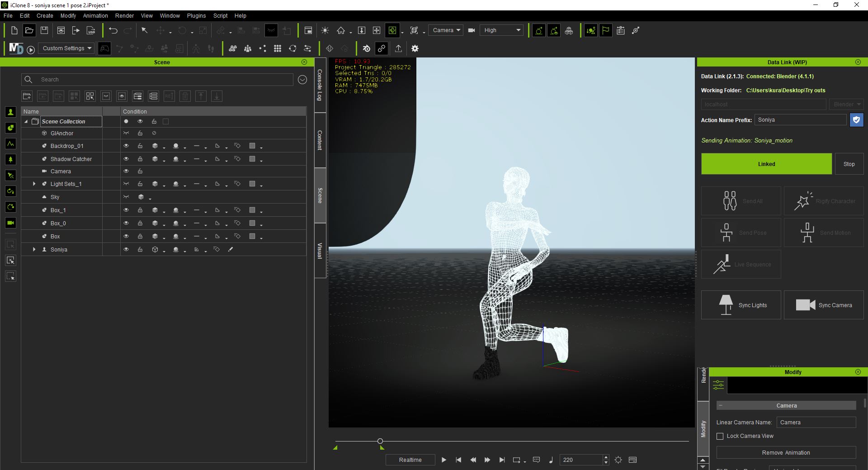868x470 pixels.
Task: Click the Scene panel new-group folder icon
Action: pos(27,96)
